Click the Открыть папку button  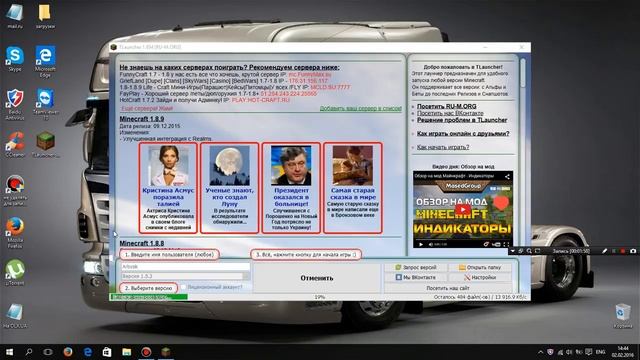click(x=480, y=267)
